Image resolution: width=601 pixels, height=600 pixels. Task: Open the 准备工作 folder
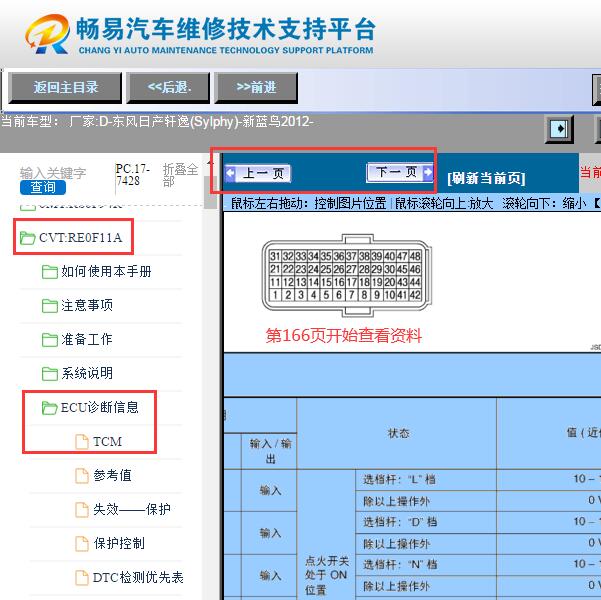click(x=87, y=339)
